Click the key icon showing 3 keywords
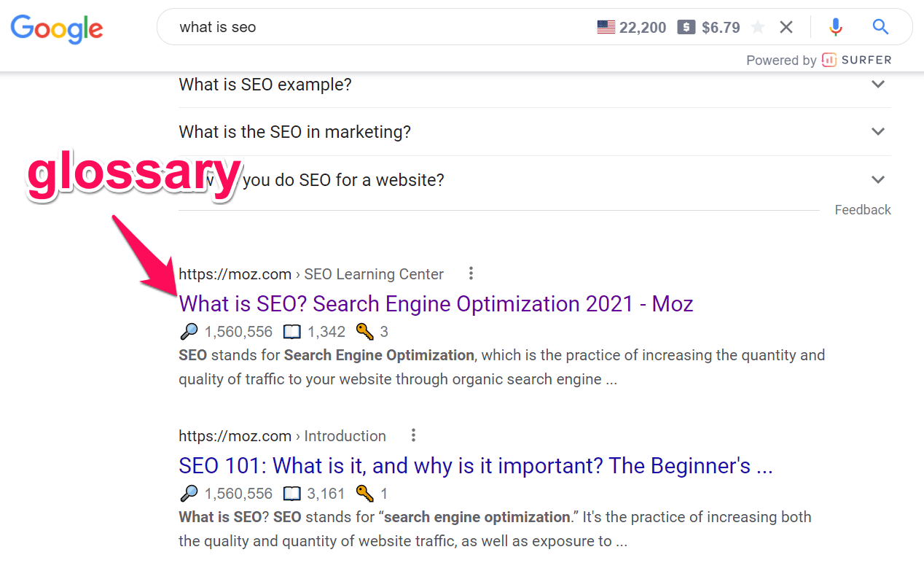Viewport: 924px width, 571px height. 364,332
